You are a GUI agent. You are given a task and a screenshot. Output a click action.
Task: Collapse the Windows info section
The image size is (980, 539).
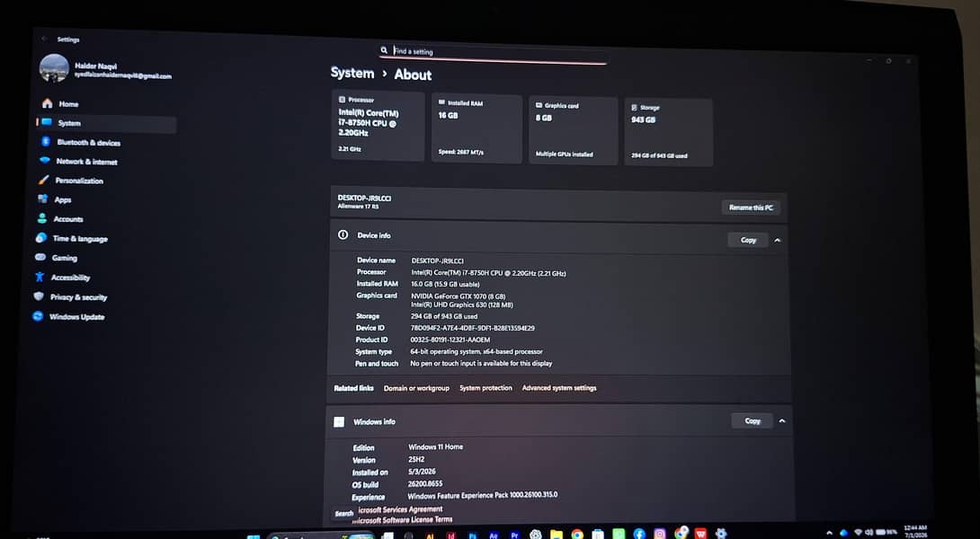[782, 421]
